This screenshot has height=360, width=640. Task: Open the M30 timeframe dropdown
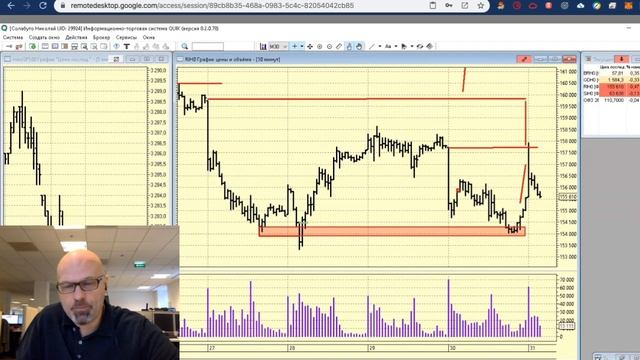tap(278, 46)
